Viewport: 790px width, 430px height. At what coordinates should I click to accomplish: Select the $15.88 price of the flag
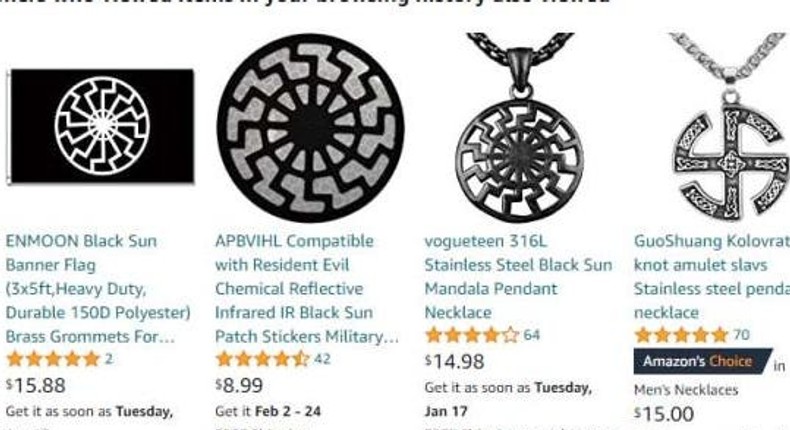pyautogui.click(x=36, y=386)
